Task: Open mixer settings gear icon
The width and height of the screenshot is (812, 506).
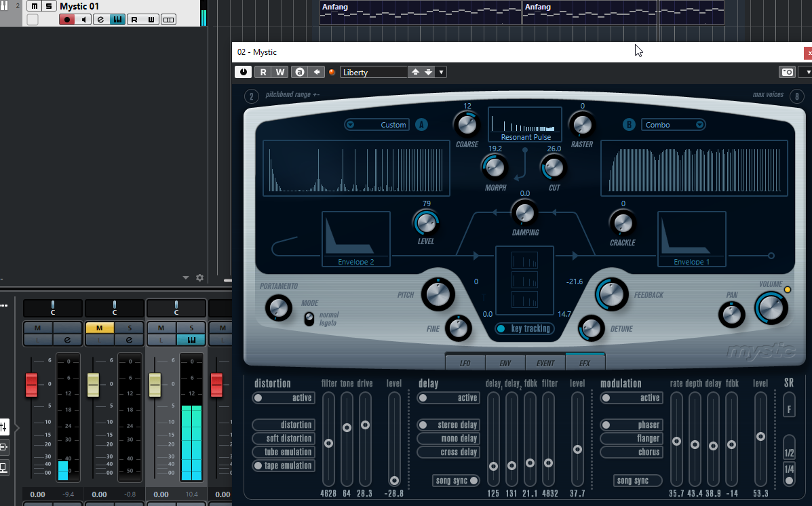Action: [199, 277]
